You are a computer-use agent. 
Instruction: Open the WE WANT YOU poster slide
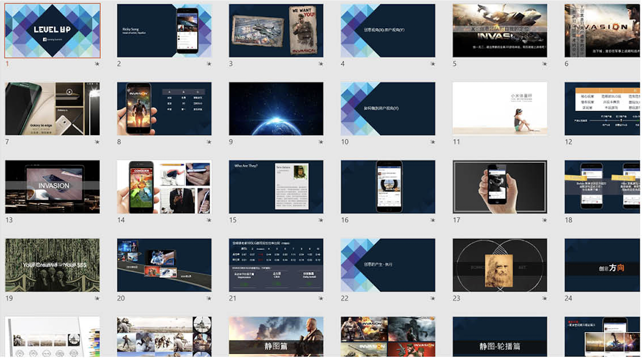[x=276, y=31]
